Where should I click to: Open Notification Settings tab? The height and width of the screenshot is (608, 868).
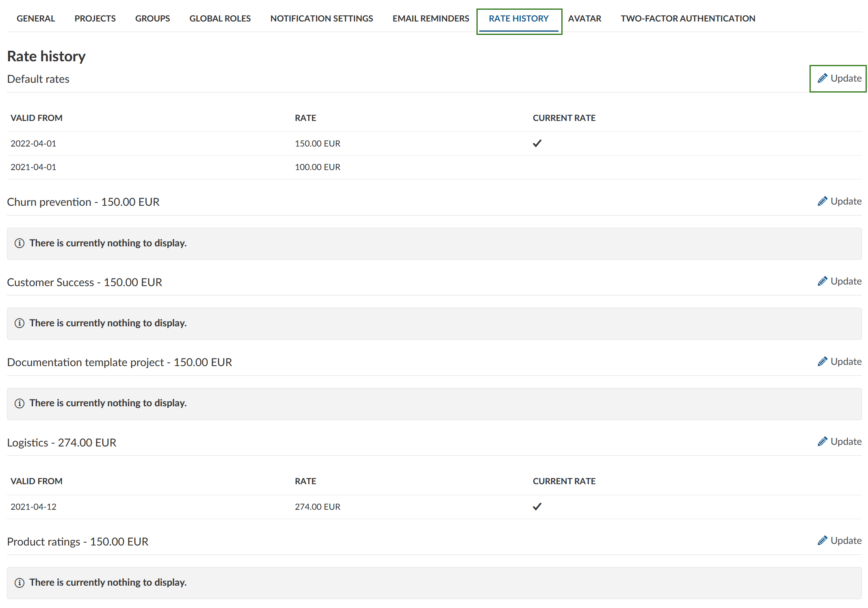tap(321, 19)
